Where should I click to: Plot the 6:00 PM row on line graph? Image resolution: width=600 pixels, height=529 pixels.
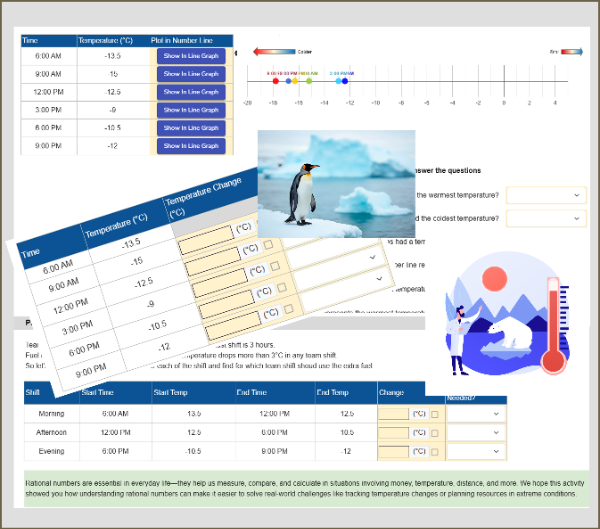[191, 128]
